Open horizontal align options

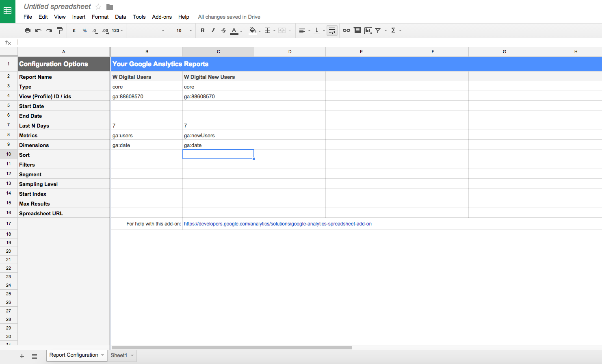302,30
